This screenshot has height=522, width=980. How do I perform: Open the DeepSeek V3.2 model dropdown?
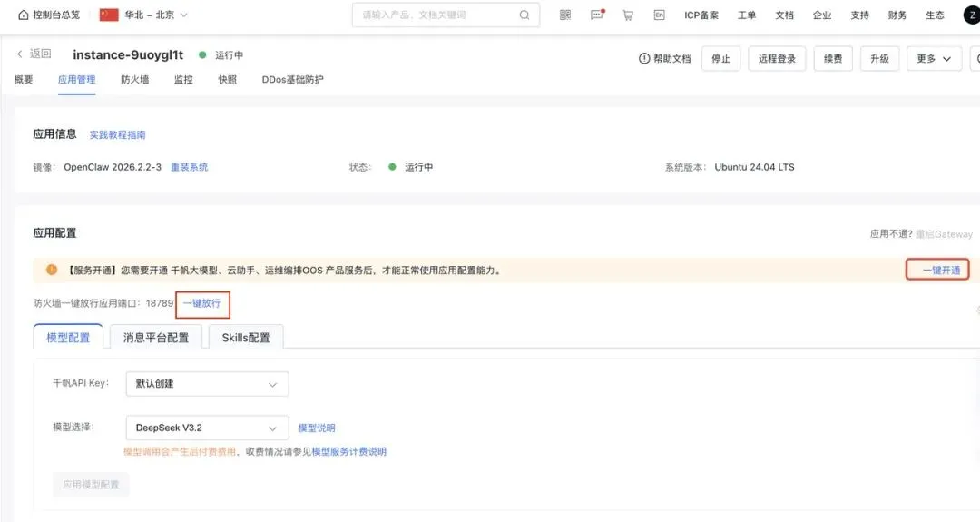point(208,428)
